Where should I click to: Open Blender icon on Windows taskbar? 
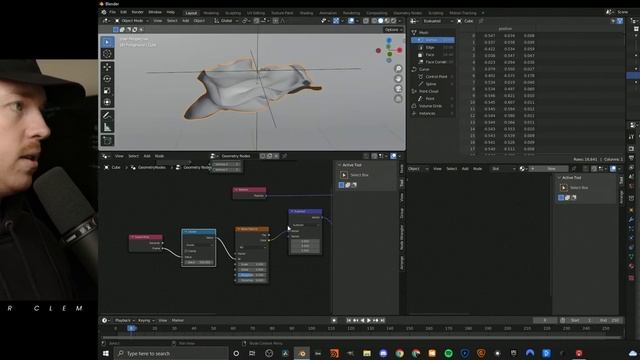coord(302,353)
